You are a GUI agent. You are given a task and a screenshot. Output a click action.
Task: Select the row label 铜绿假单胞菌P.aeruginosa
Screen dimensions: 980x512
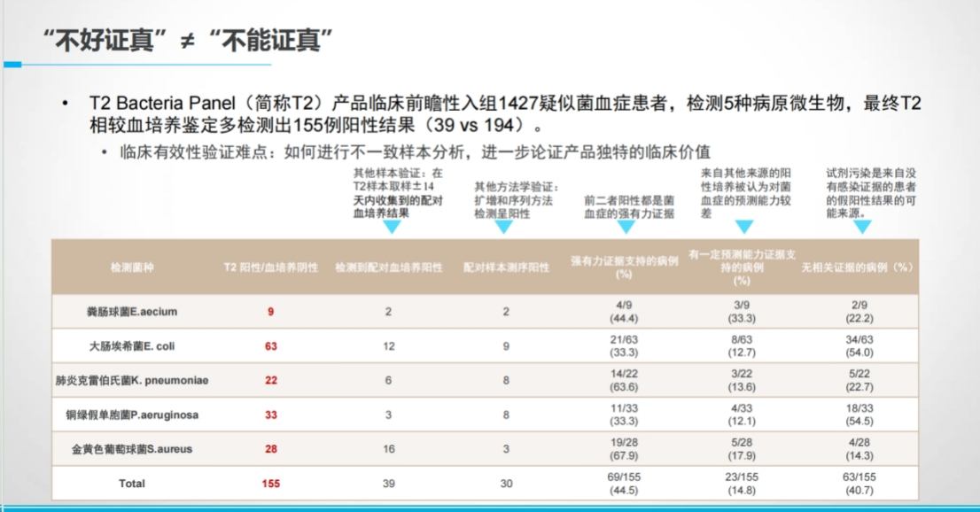click(132, 415)
